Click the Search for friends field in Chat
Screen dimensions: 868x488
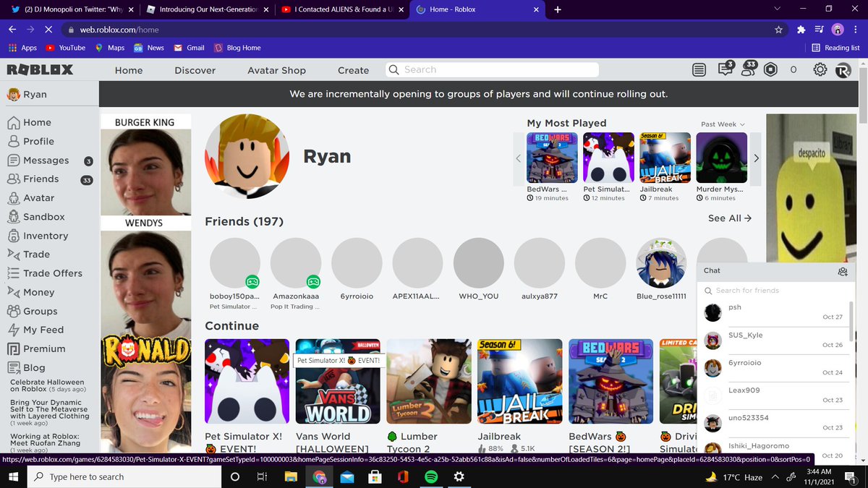778,291
